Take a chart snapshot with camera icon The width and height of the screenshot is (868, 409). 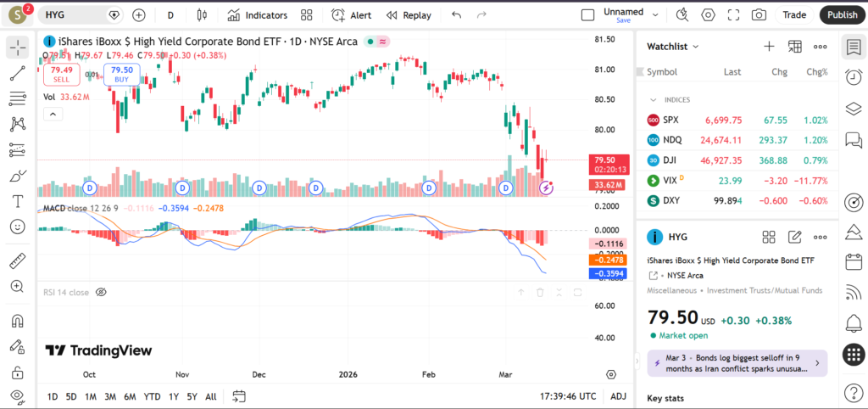click(759, 14)
